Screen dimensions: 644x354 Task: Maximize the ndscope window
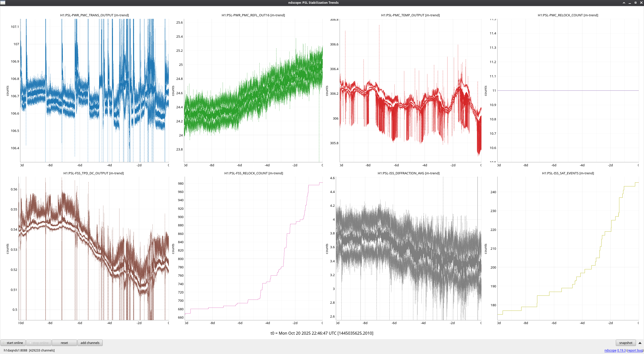coord(635,3)
